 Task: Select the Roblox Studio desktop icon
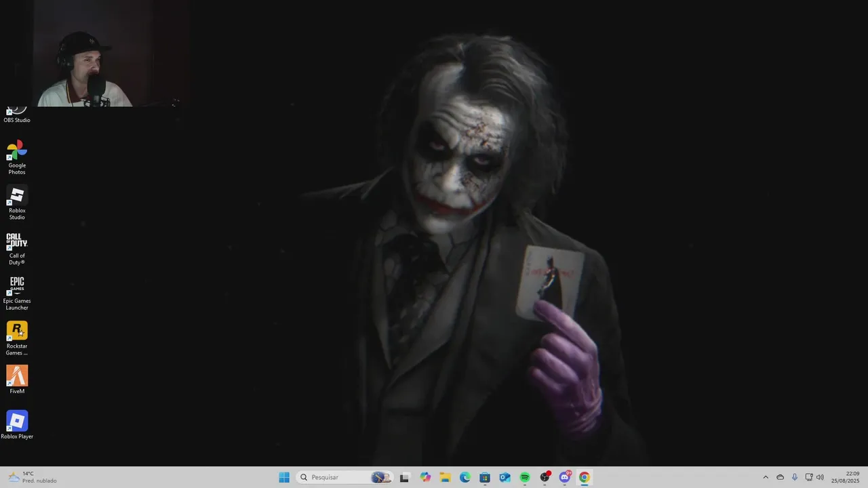[17, 203]
